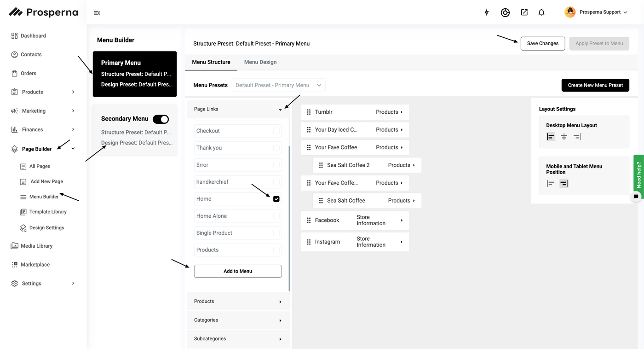Click drag handle icon for Tumblr item
The height and width of the screenshot is (349, 644).
tap(309, 112)
